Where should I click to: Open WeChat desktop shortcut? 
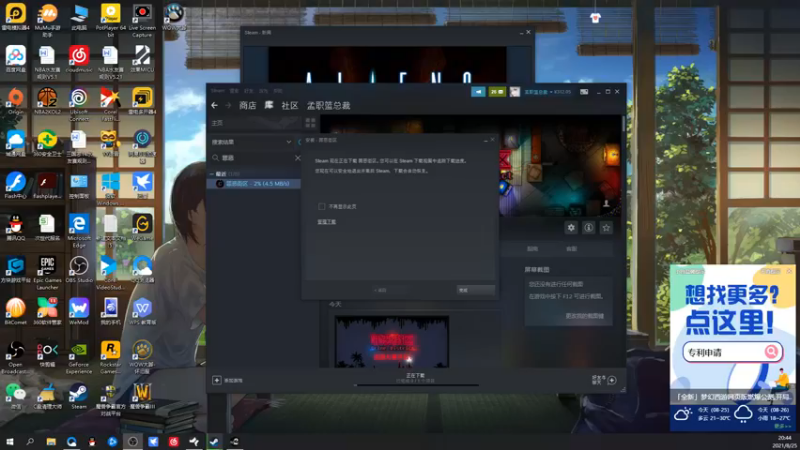point(16,396)
